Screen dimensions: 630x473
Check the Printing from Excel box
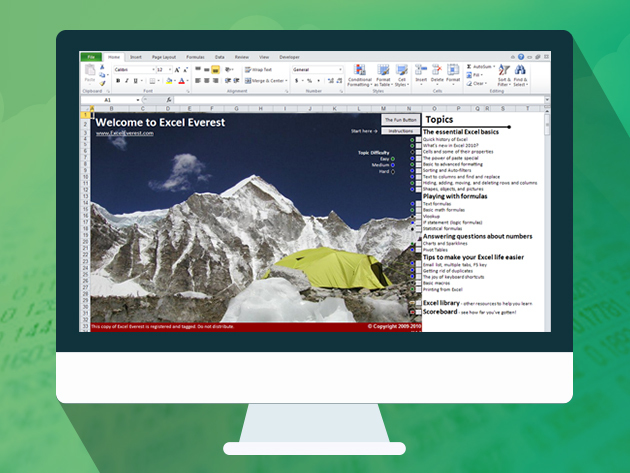[418, 289]
